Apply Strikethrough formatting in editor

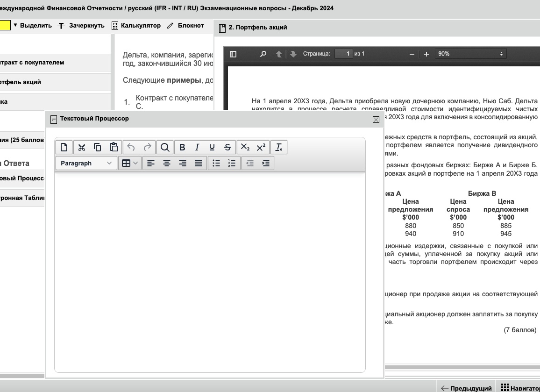pos(227,148)
